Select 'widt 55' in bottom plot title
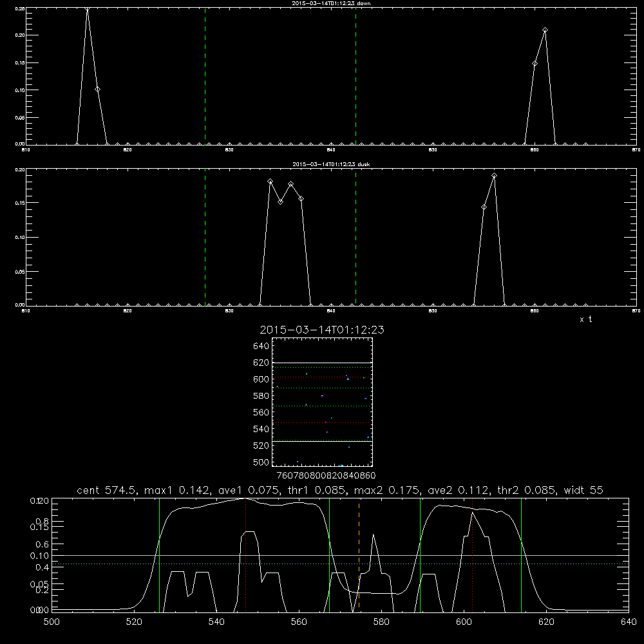Screen dimensions: 644x644 click(583, 490)
